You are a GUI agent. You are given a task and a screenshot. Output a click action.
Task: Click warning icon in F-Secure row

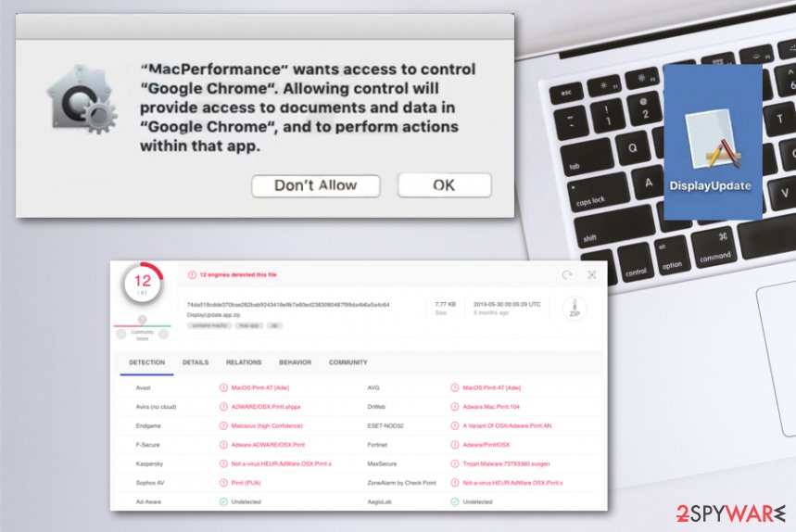pos(223,445)
